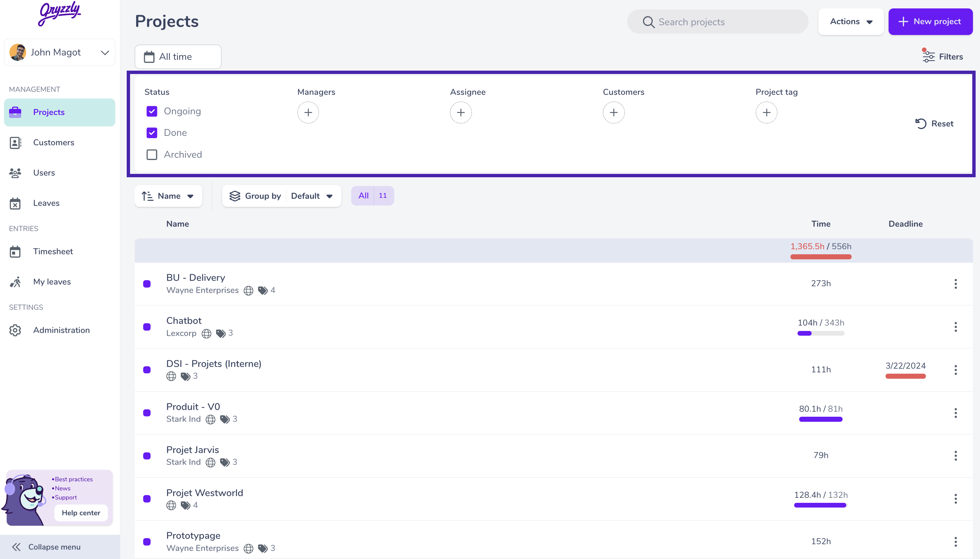Click the purple color swatch for Prototypage
This screenshot has height=559, width=980.
coord(147,542)
